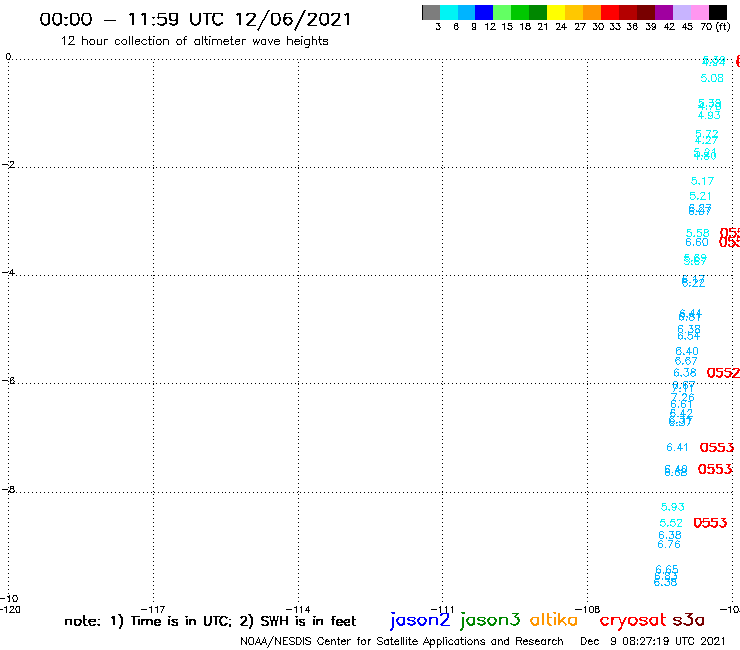Click the jason2 satellite label
This screenshot has height=650, width=740.
coord(420,620)
